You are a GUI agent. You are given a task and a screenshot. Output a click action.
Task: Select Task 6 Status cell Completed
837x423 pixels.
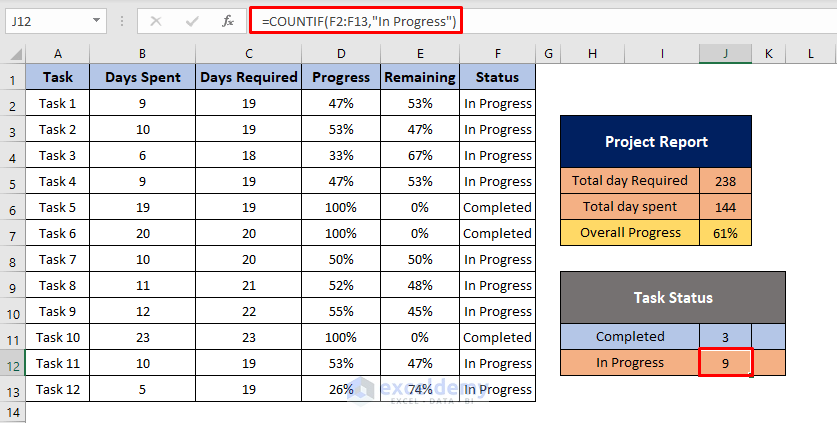click(498, 233)
